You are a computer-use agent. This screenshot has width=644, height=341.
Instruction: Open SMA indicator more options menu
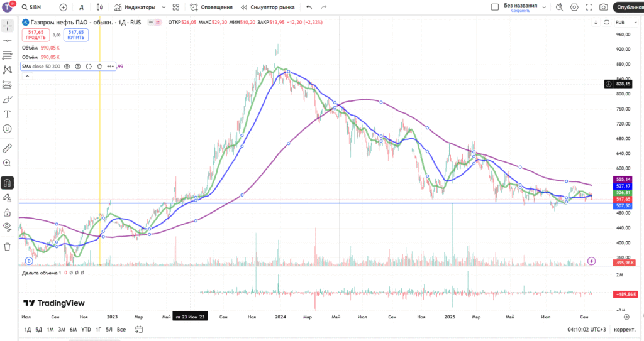click(111, 66)
